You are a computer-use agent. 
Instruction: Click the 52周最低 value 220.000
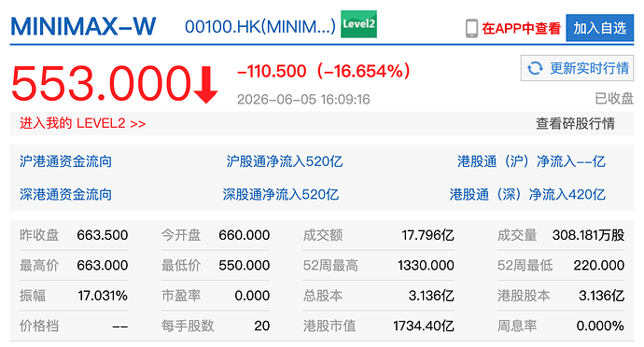599,265
